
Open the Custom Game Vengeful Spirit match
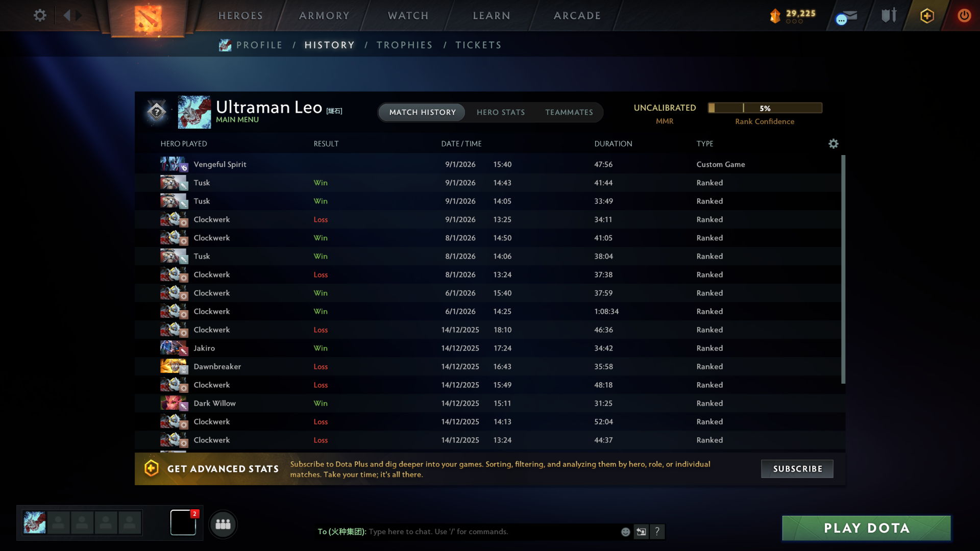(488, 164)
